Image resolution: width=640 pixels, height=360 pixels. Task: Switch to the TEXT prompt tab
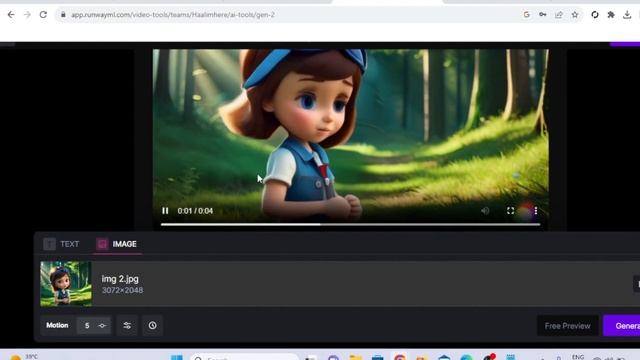62,244
